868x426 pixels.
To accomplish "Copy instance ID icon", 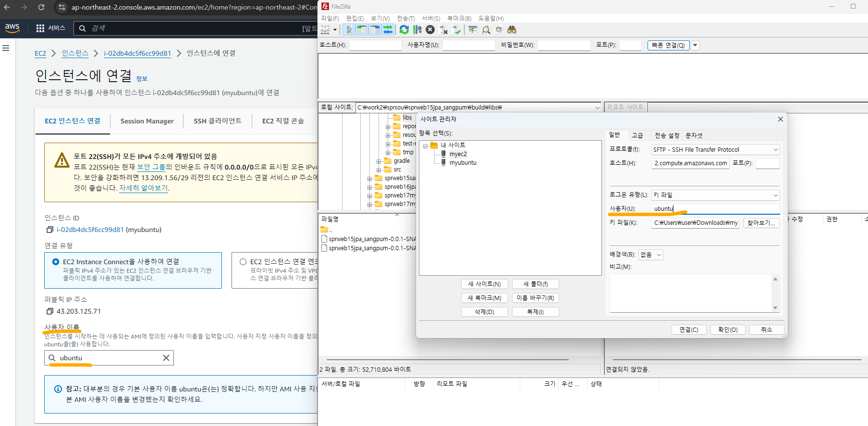I will (49, 230).
